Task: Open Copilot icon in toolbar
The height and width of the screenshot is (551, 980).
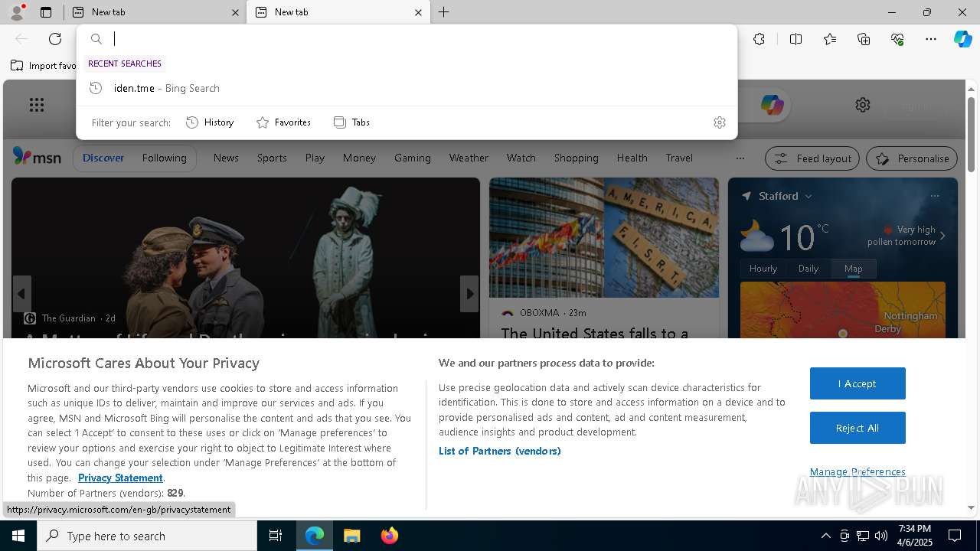Action: [x=962, y=39]
